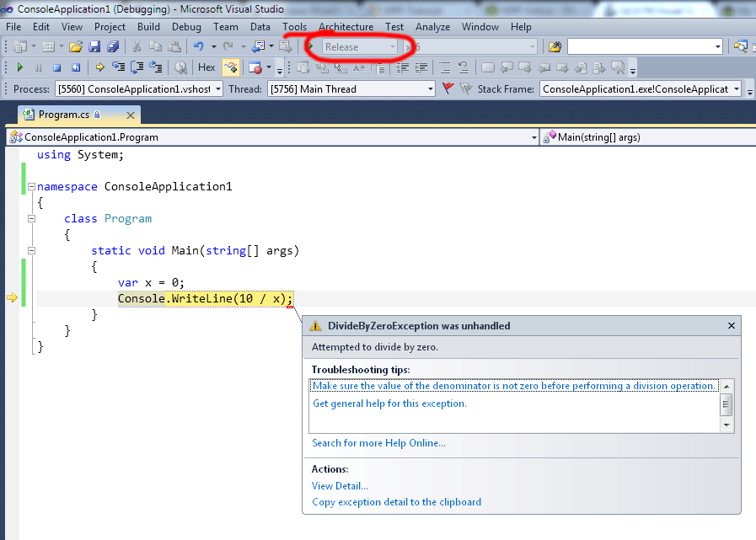Open the Build menu
This screenshot has height=540, width=756.
(x=148, y=27)
